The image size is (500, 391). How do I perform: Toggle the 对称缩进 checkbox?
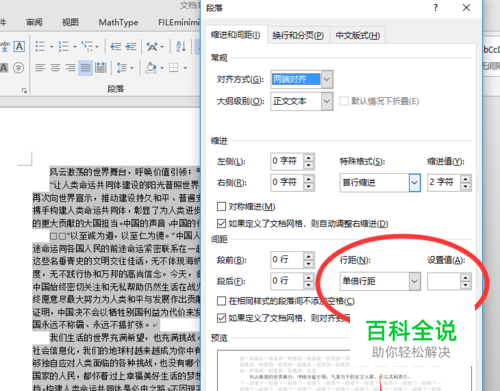(221, 207)
